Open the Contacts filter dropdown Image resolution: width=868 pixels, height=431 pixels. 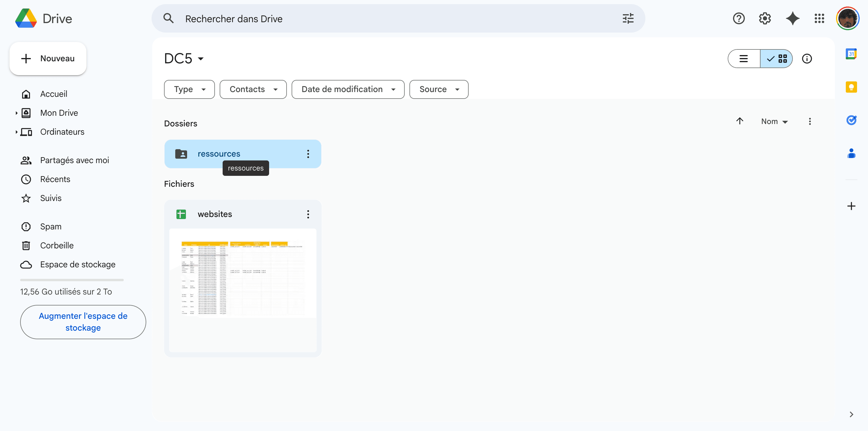pos(253,89)
